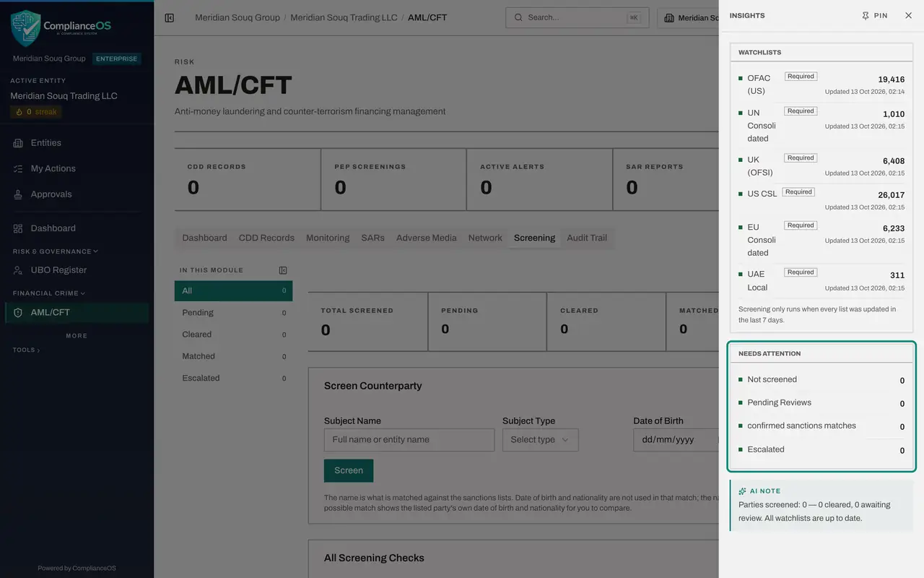Select the Pending filter in module list
This screenshot has height=578, width=924.
233,313
